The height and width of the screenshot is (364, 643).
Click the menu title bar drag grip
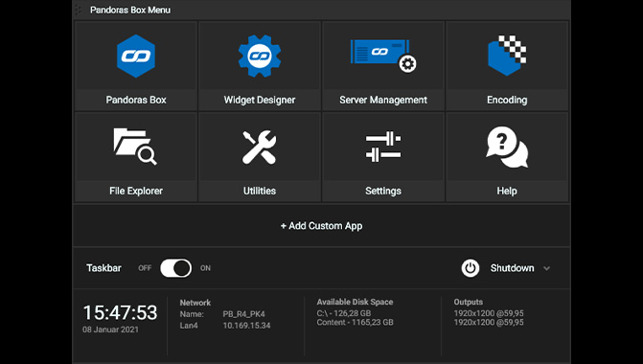[x=78, y=10]
